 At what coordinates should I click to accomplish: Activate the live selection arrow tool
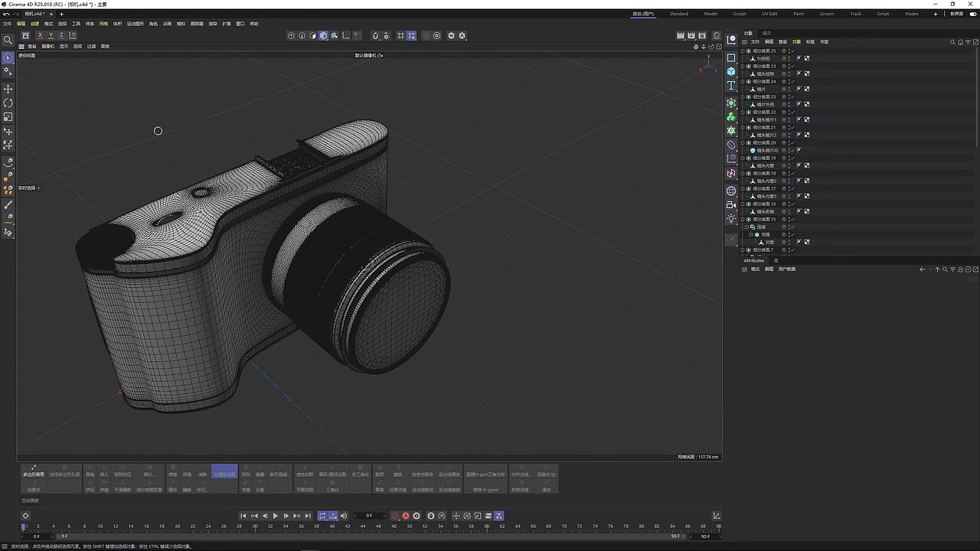pos(8,58)
